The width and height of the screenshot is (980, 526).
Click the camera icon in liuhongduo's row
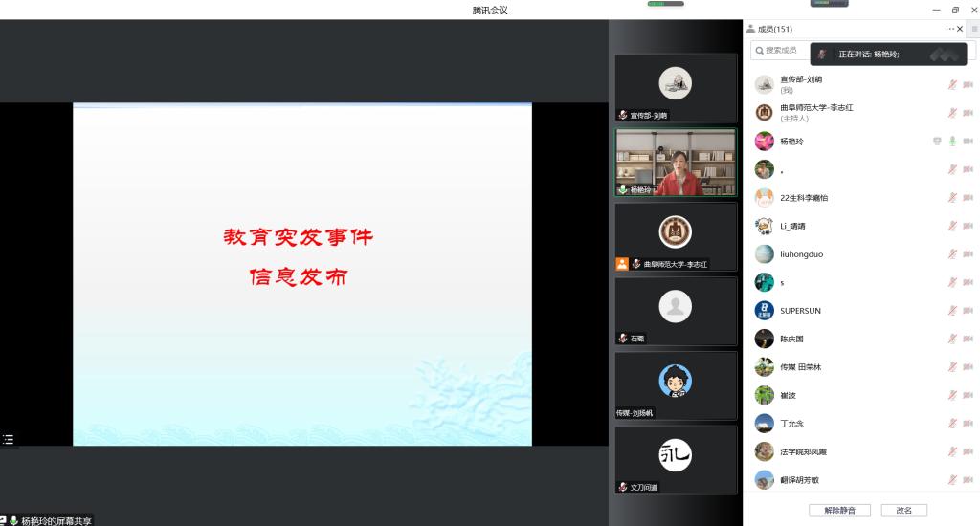[968, 254]
